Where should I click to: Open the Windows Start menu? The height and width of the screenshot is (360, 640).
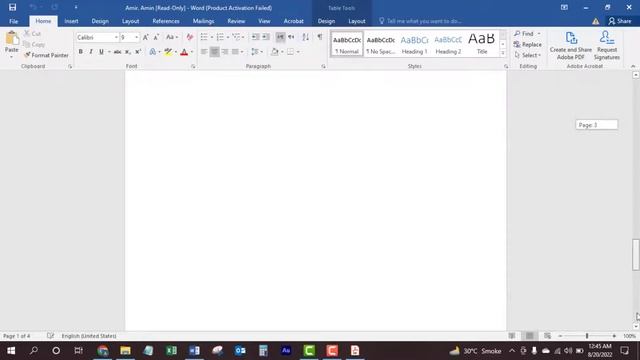pos(11,351)
